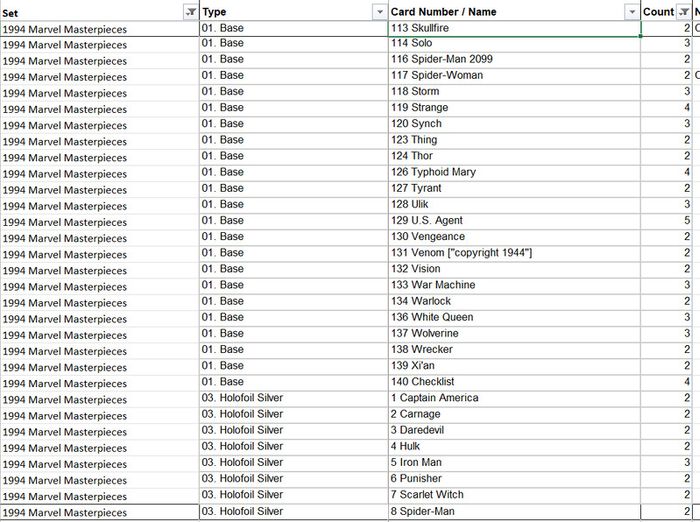Screen dimensions: 700x522
Task: Click the Count value for 137 Wolverine
Action: click(x=666, y=333)
